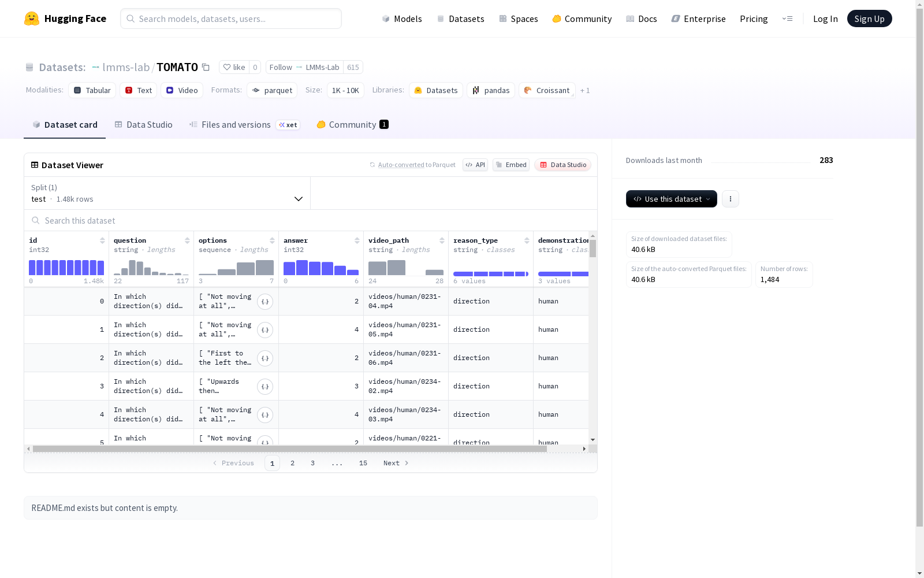Go to Models in the top navigation

click(402, 18)
